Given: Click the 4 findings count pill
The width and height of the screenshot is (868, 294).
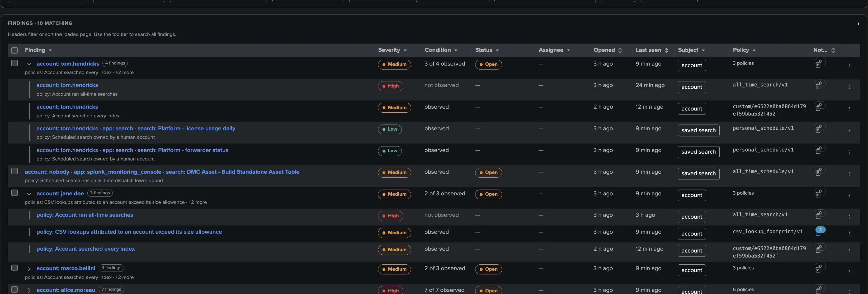Looking at the screenshot, I should coord(115,63).
